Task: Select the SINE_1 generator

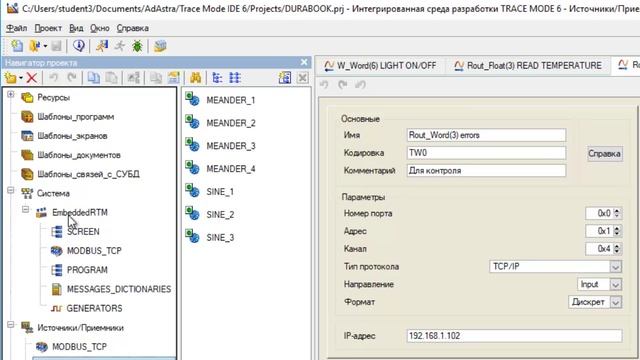Action: click(210, 191)
